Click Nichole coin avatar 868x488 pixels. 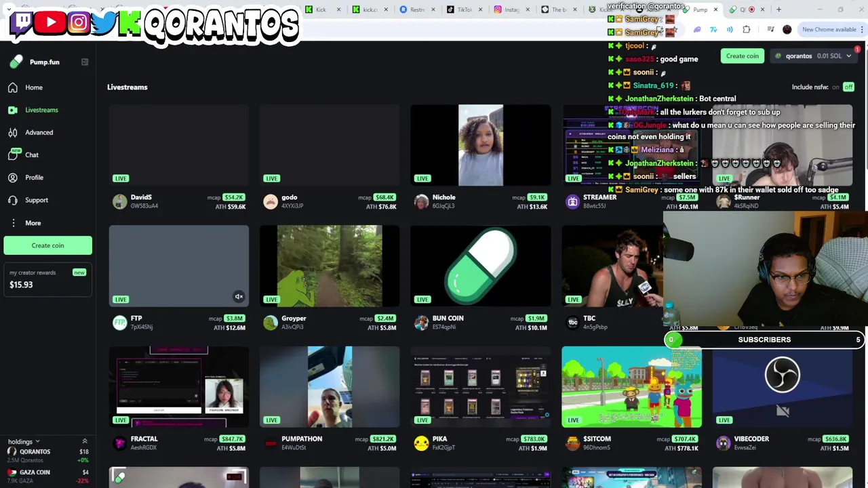pos(421,201)
